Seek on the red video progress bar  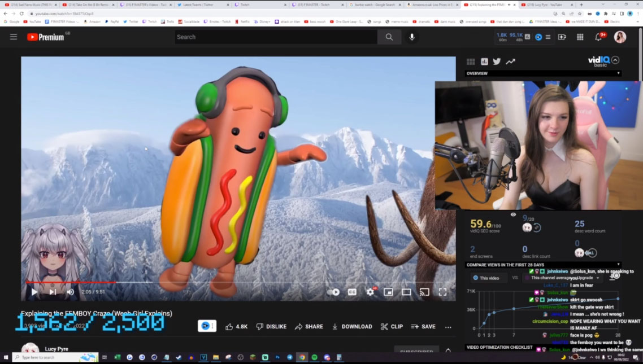[238, 282]
